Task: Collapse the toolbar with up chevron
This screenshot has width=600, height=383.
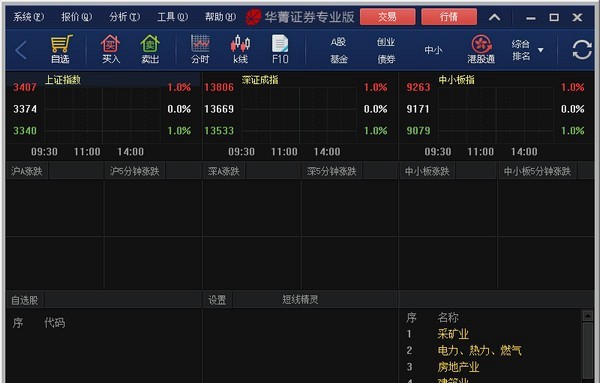Action: click(x=494, y=17)
